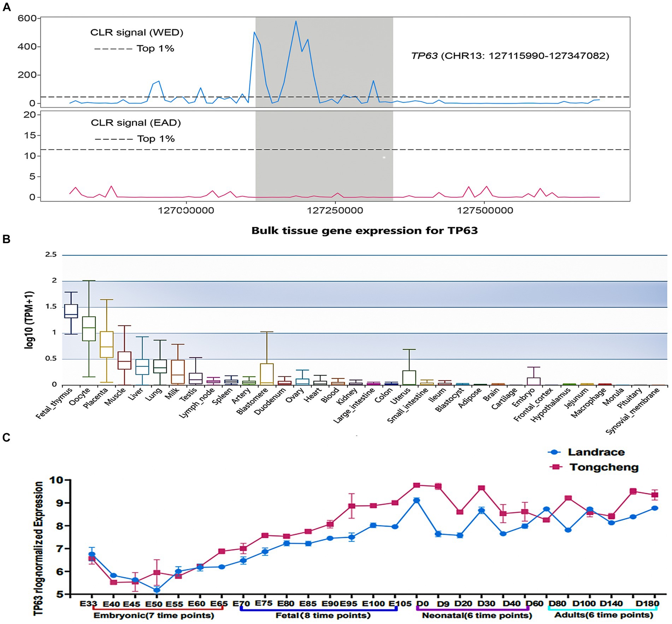672x624 pixels.
Task: Click the Landrace data point at E50
Action: coord(157,590)
